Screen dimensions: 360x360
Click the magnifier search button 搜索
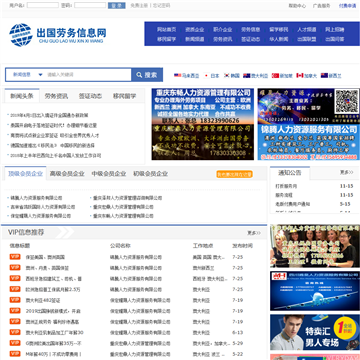pyautogui.click(x=147, y=75)
